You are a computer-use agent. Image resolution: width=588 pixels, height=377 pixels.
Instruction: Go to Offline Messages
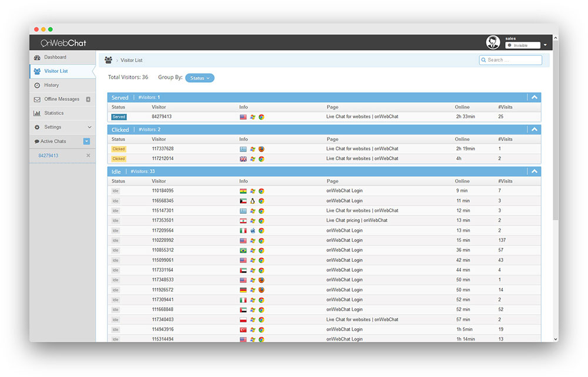click(62, 99)
